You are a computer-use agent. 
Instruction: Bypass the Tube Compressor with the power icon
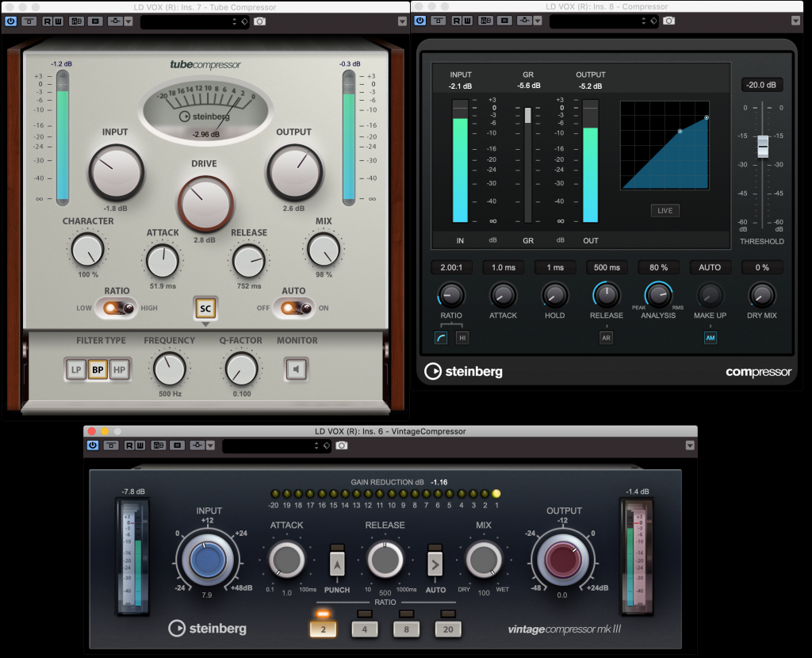coord(10,21)
